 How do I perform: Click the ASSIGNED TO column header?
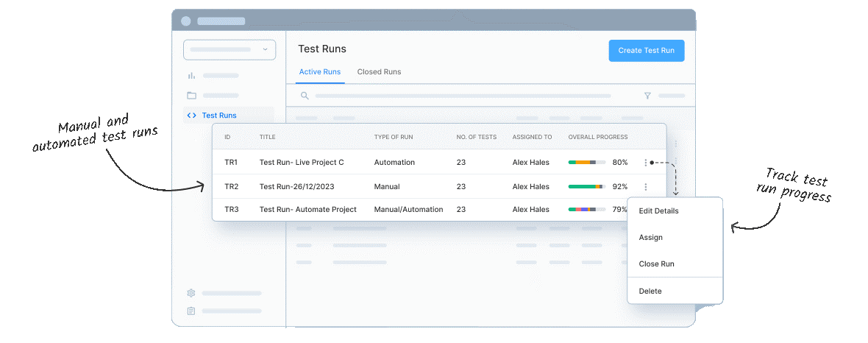click(532, 137)
